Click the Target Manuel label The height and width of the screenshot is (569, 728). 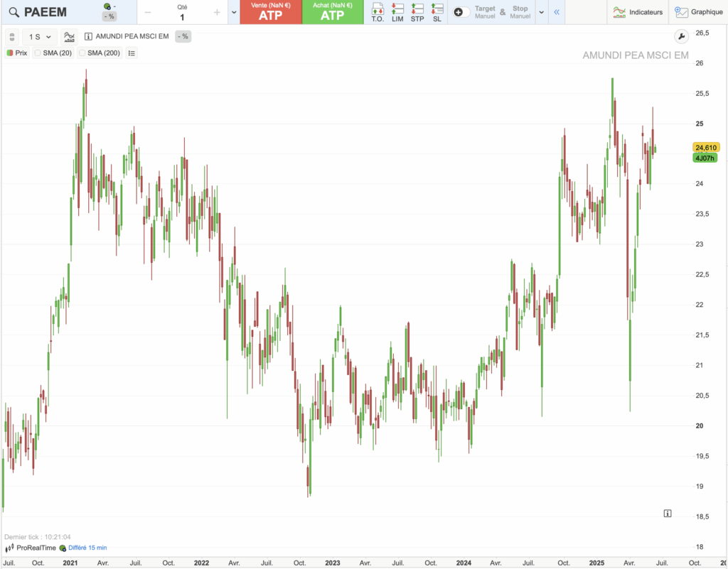click(485, 12)
